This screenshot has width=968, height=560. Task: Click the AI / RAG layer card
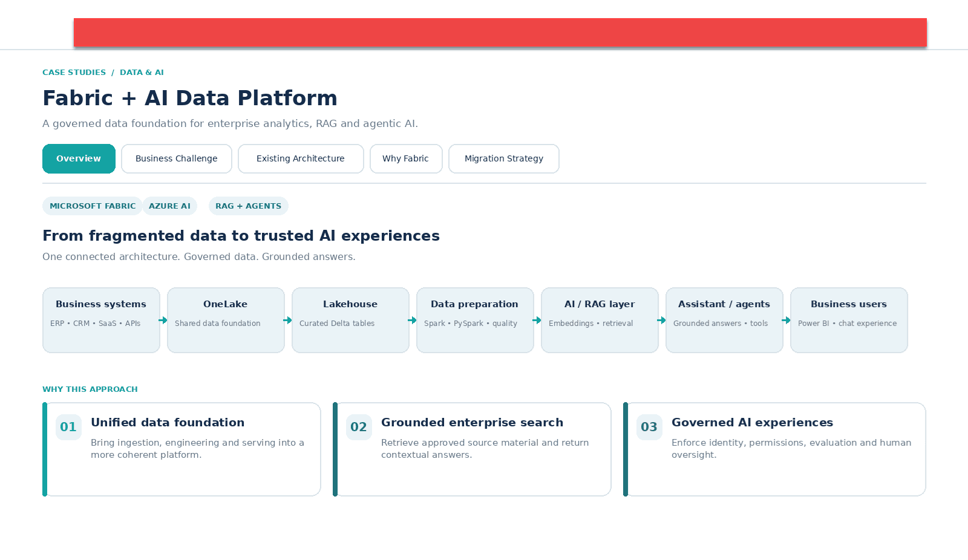[600, 320]
